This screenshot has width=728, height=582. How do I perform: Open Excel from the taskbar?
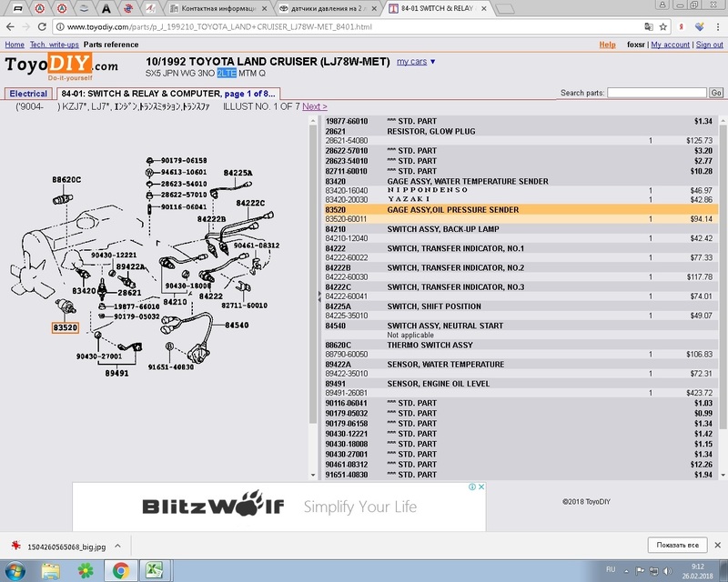point(156,570)
